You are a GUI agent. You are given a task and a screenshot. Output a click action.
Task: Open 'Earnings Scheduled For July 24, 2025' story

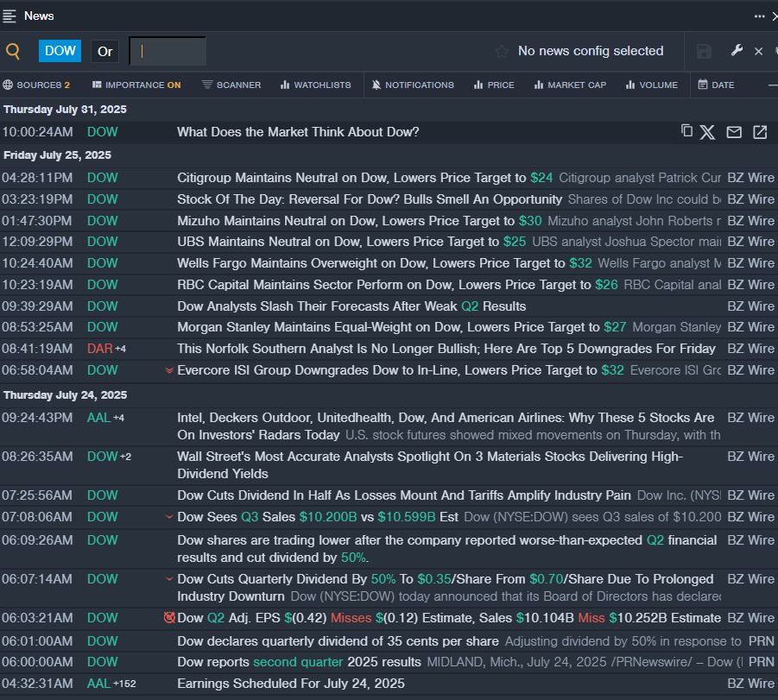[x=291, y=684]
